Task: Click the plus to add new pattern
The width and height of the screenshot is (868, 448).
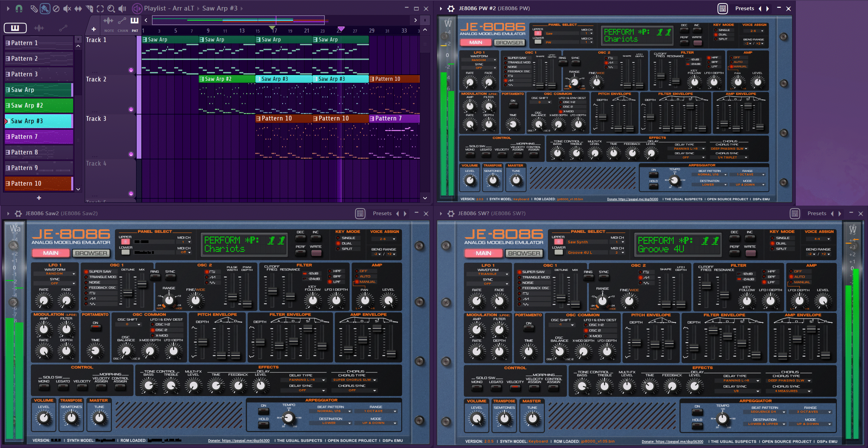Action: 39,198
